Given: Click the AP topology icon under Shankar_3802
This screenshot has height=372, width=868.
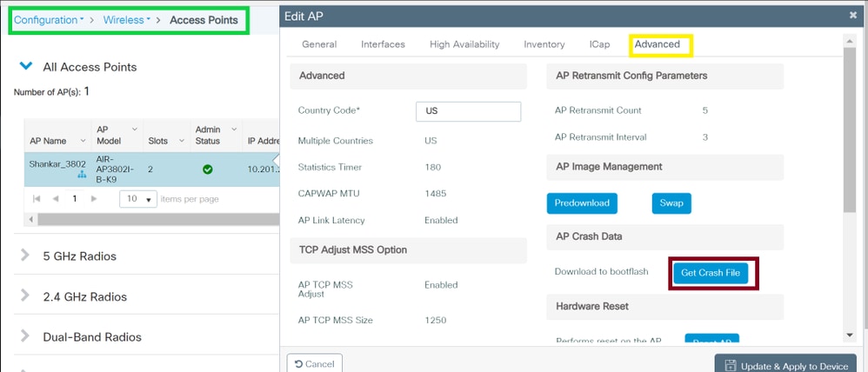Looking at the screenshot, I should [x=82, y=175].
